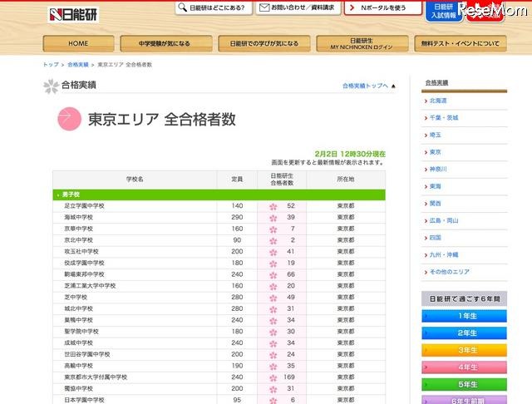The height and width of the screenshot is (404, 532).
Task: Open the 無料テスト・イベントについて navigation tab
Action: [x=461, y=43]
